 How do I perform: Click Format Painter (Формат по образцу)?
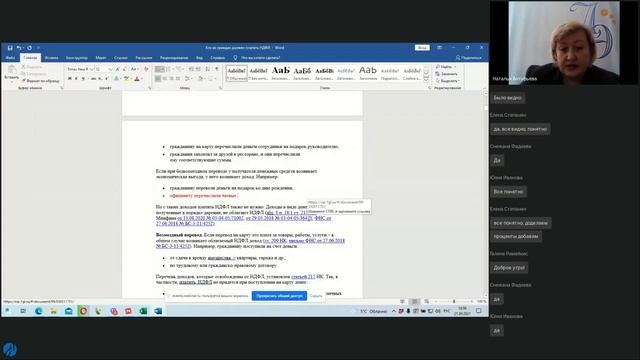[x=40, y=81]
